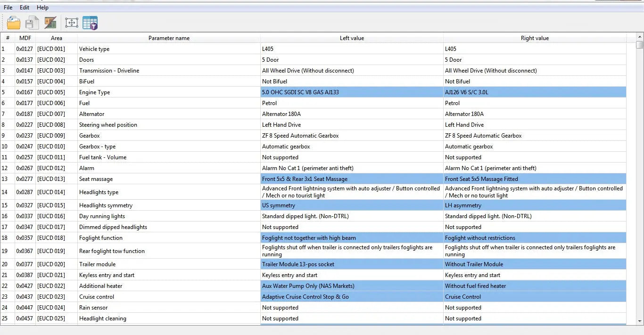The height and width of the screenshot is (335, 644).
Task: Open the Help menu
Action: pos(42,8)
